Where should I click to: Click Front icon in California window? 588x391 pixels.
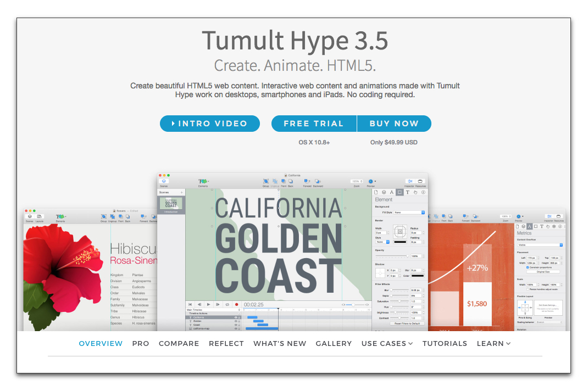point(284,181)
